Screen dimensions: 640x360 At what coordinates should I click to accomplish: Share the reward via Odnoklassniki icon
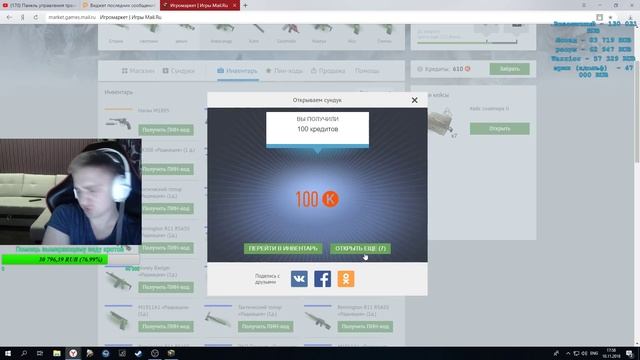point(346,279)
